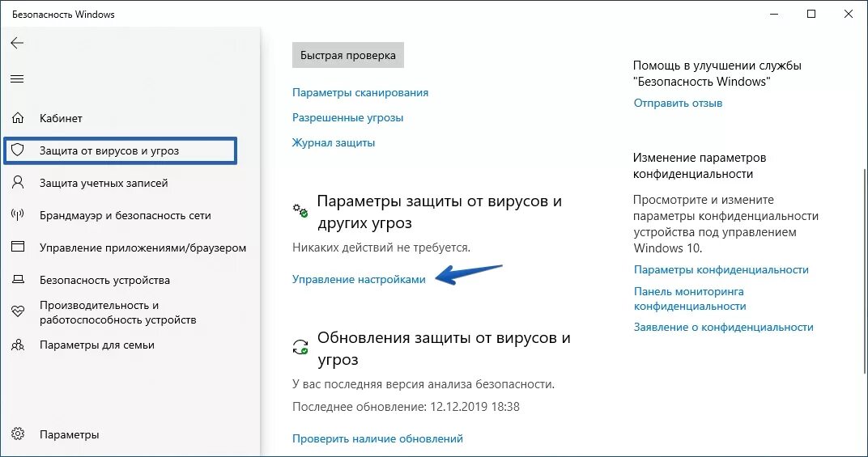Click Управление настройками link

tap(359, 279)
